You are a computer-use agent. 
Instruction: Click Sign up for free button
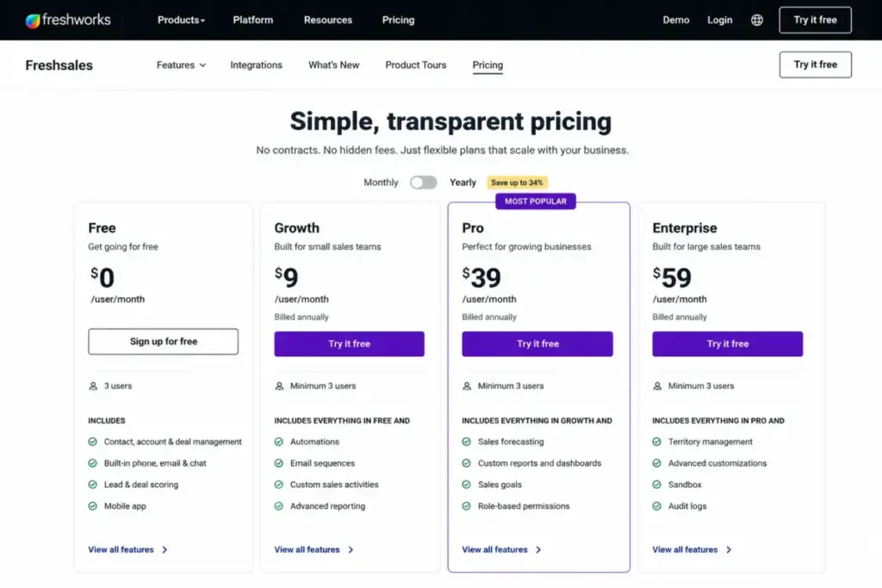pyautogui.click(x=163, y=342)
